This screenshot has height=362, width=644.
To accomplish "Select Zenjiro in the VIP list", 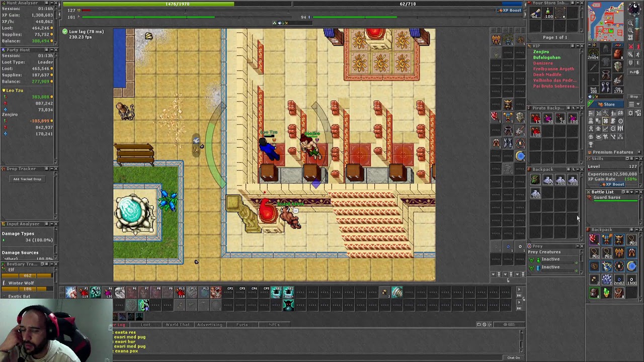I will [x=541, y=52].
